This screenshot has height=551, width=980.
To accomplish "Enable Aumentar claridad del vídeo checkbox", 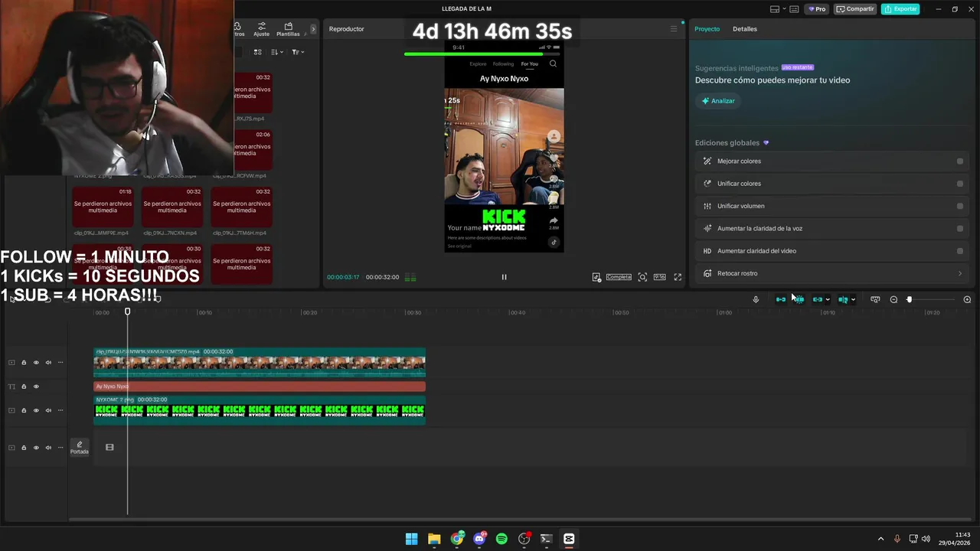I will coord(960,251).
